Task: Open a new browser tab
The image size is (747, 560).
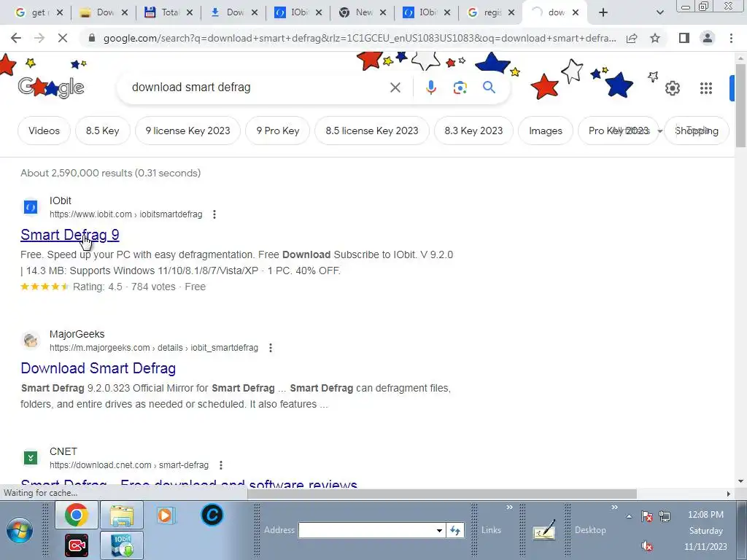Action: [603, 12]
